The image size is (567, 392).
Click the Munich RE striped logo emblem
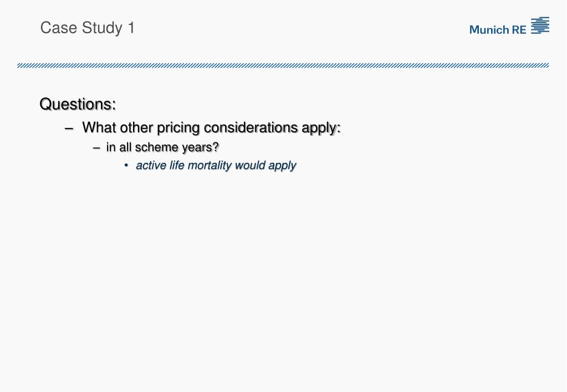[540, 25]
